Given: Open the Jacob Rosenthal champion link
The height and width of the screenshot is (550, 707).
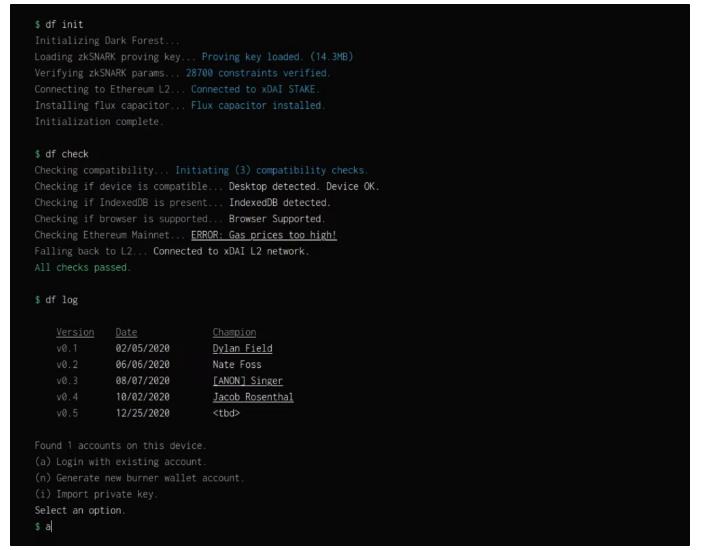Looking at the screenshot, I should click(253, 397).
